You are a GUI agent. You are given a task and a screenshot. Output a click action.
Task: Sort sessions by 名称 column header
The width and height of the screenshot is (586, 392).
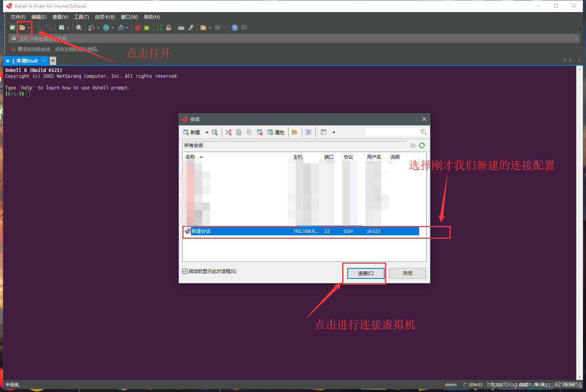pyautogui.click(x=237, y=157)
